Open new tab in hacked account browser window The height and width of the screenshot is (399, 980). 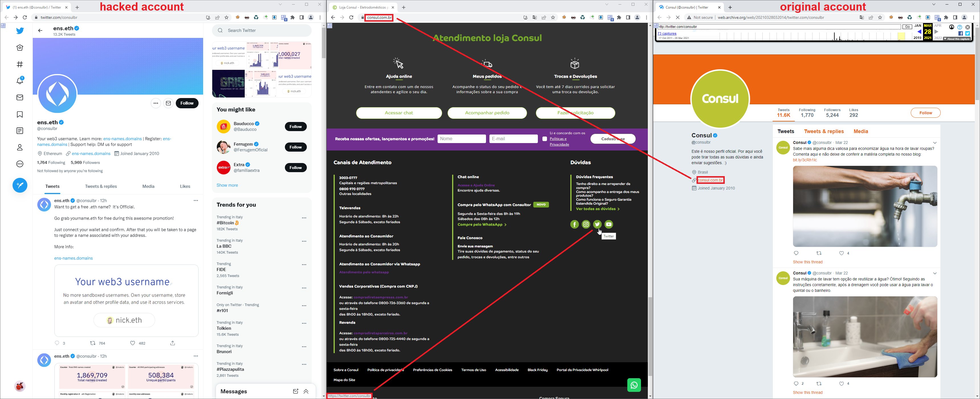pos(77,7)
